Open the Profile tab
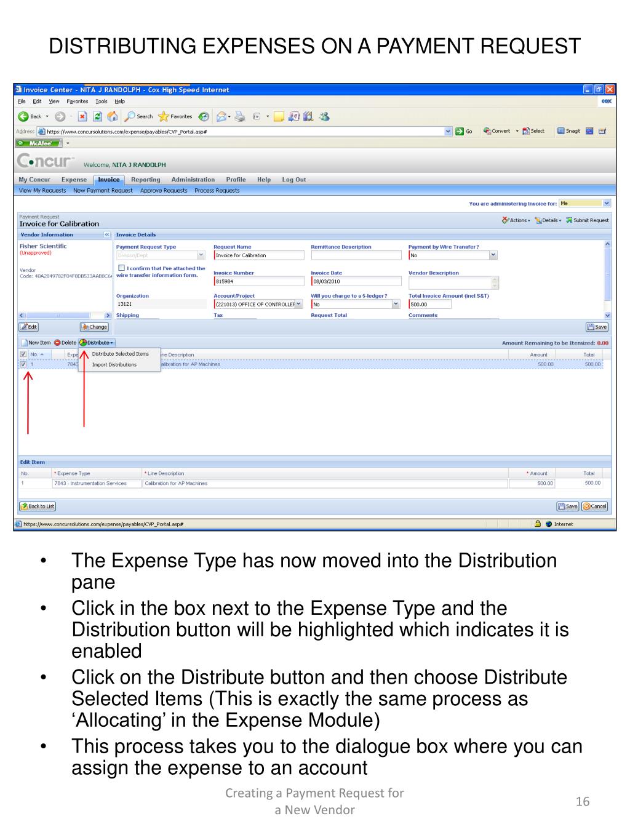This screenshot has width=630, height=840. pyautogui.click(x=236, y=180)
